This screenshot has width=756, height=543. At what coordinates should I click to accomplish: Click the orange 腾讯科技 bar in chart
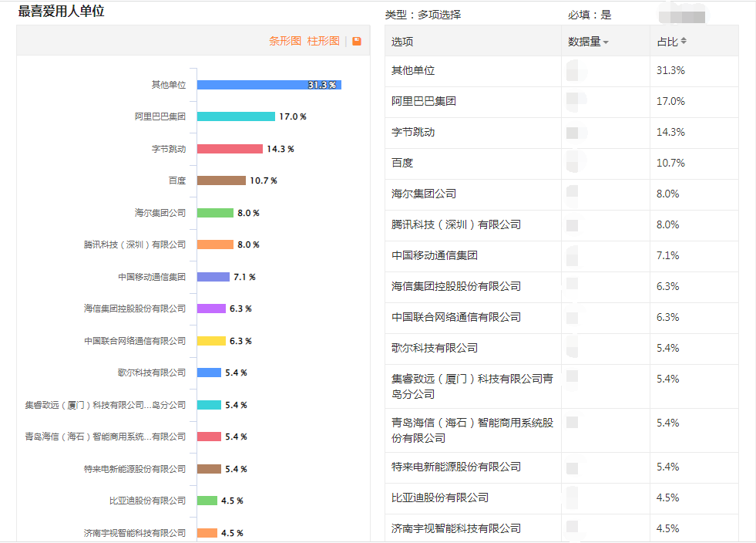pos(214,245)
